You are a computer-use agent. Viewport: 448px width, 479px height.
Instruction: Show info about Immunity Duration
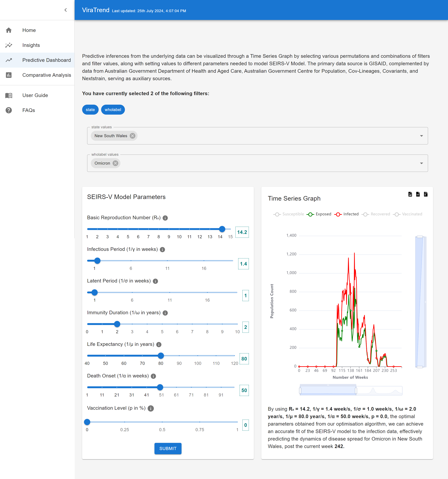click(165, 313)
